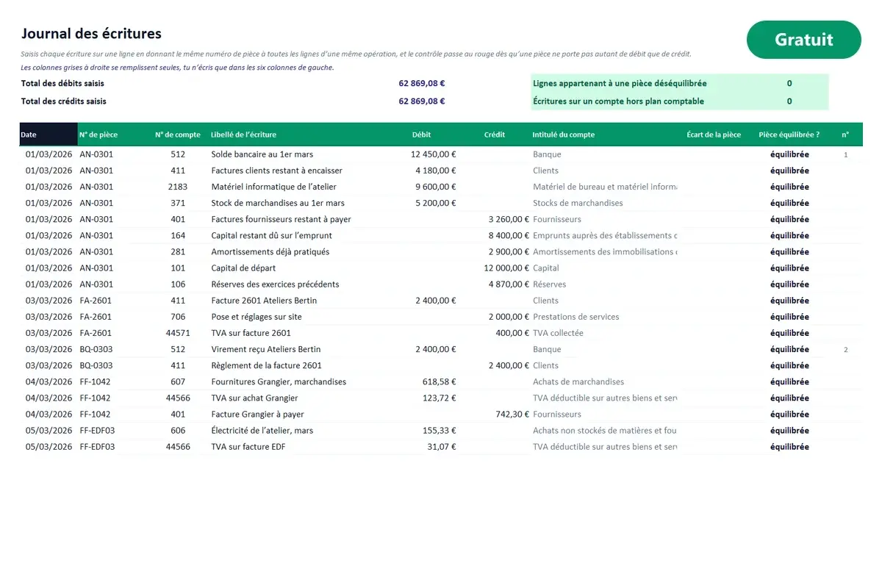Click TVA sur facture 2601 cell
The height and width of the screenshot is (588, 882).
coord(251,332)
